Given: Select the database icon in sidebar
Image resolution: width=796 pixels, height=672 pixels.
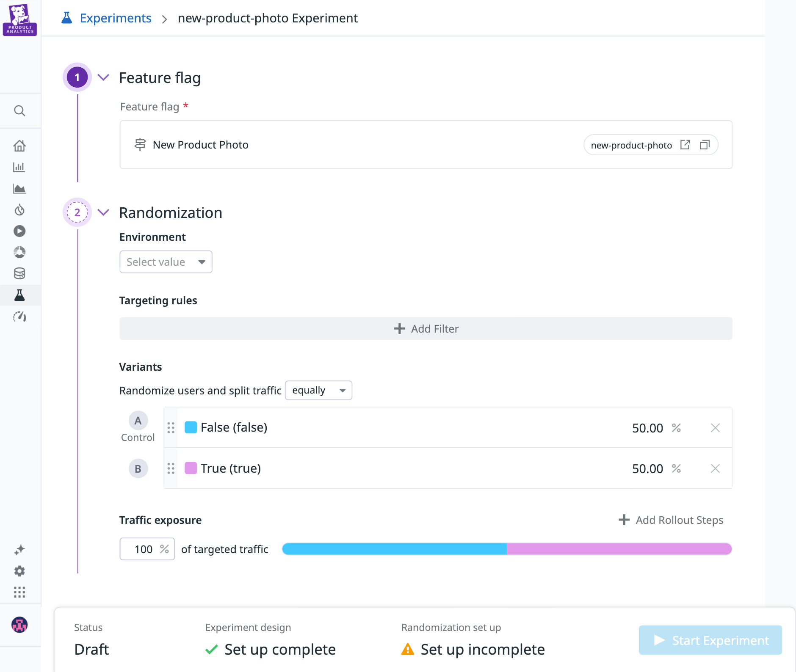Looking at the screenshot, I should [x=19, y=273].
